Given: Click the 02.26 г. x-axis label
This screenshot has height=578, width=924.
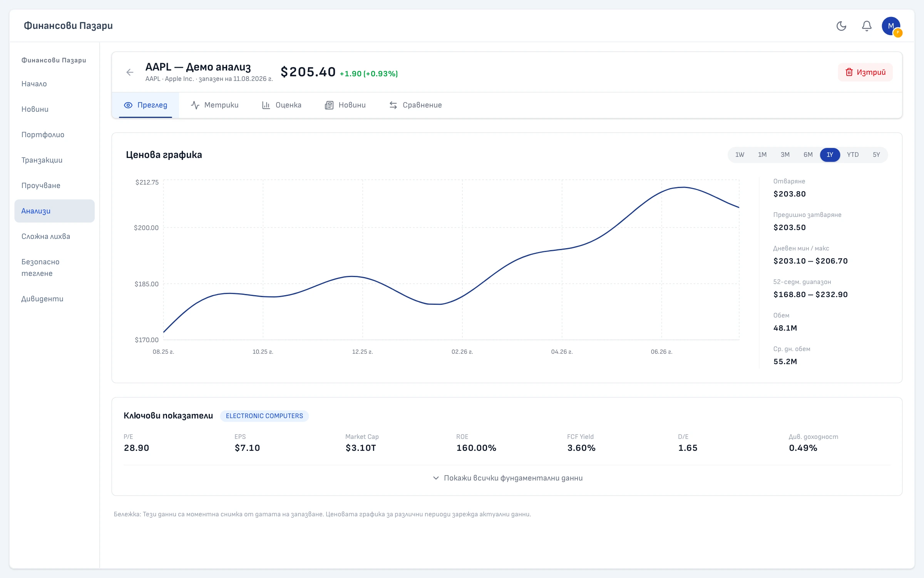Looking at the screenshot, I should coord(462,352).
